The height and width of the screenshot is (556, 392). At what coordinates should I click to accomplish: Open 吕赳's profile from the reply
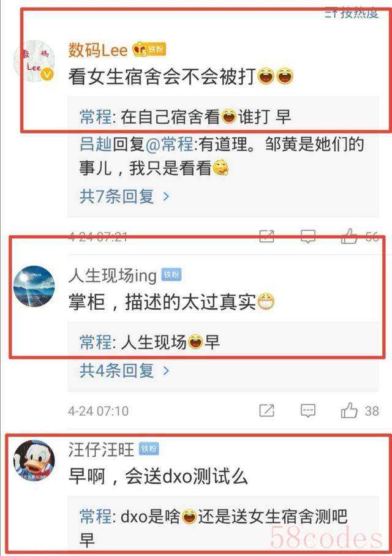(x=96, y=145)
